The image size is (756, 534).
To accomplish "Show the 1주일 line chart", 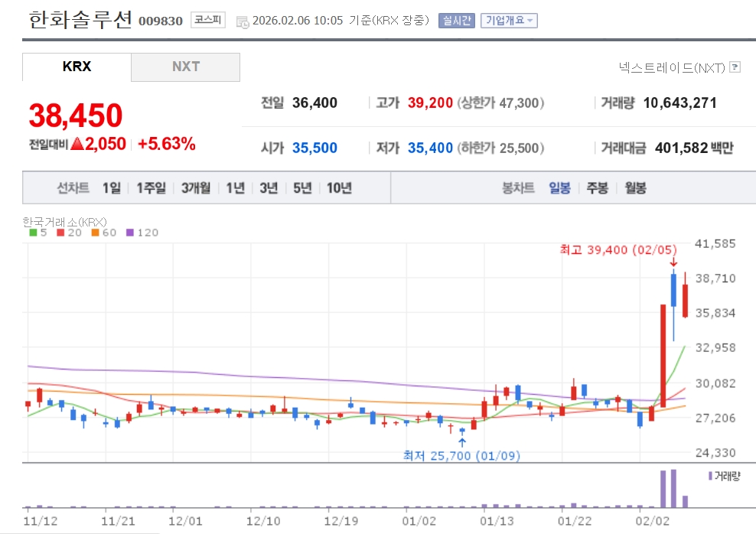I will 151,187.
